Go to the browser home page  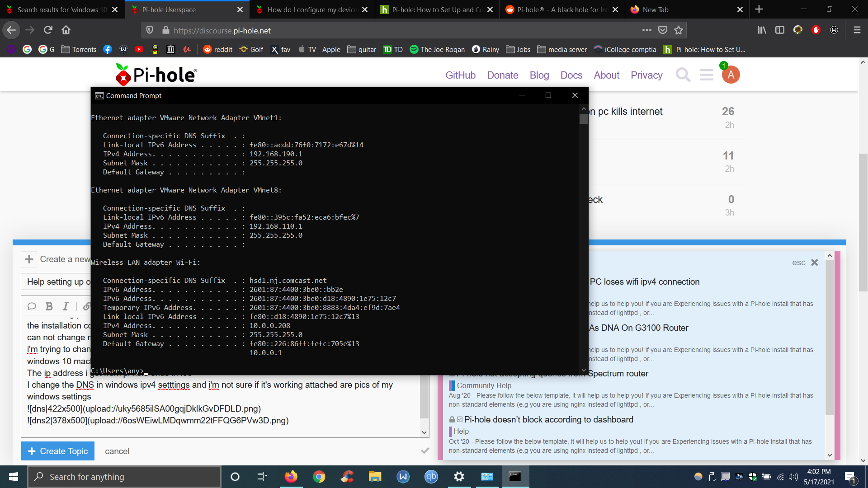pos(66,30)
